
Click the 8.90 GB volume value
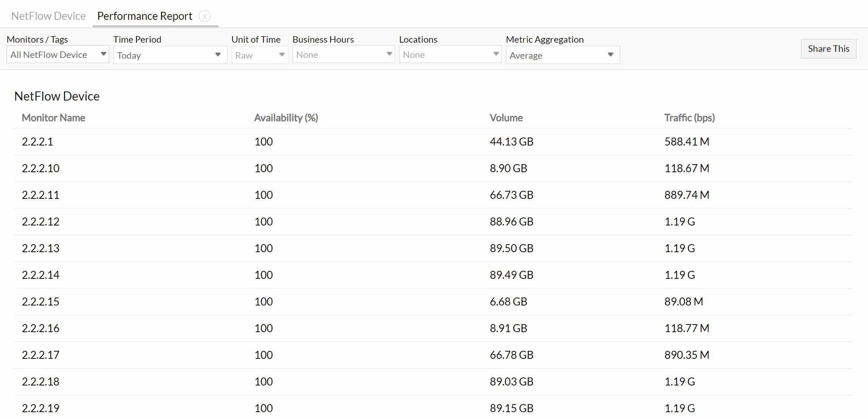[509, 168]
